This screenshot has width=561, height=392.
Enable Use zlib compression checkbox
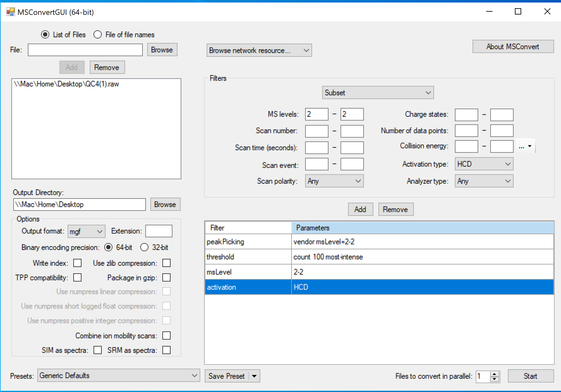[x=166, y=263]
